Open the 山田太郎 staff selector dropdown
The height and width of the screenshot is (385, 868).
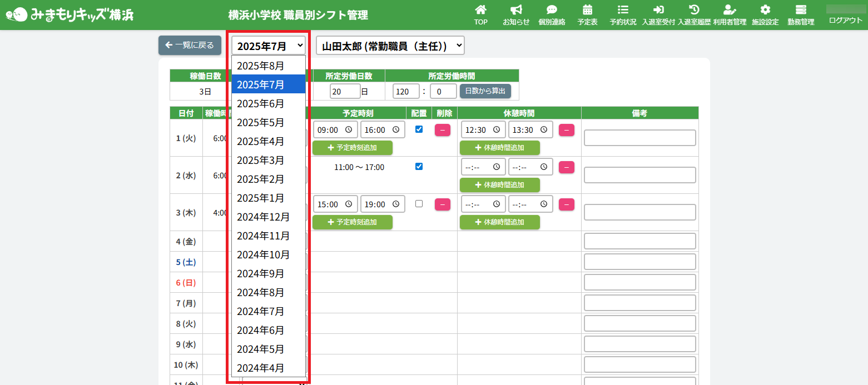pyautogui.click(x=390, y=46)
